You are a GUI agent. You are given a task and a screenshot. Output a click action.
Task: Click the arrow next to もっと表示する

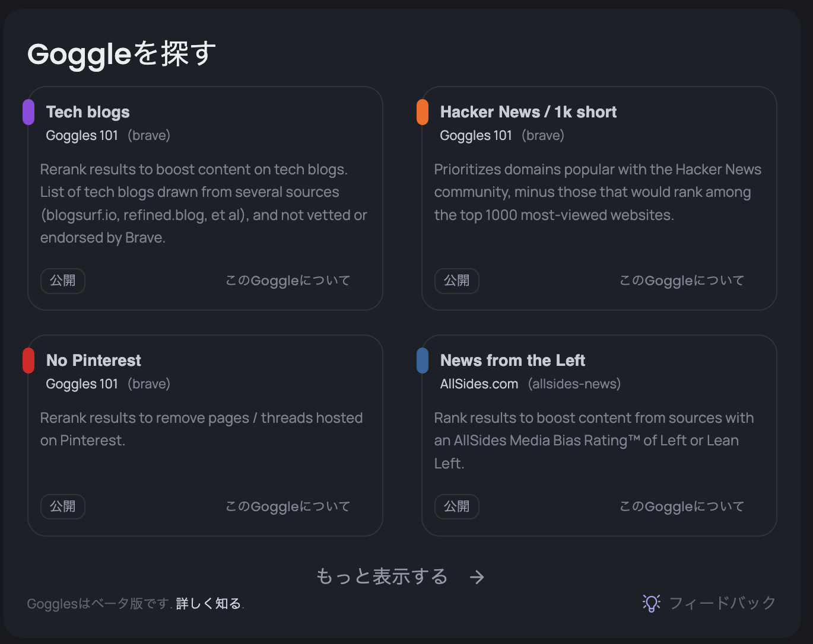pos(477,577)
